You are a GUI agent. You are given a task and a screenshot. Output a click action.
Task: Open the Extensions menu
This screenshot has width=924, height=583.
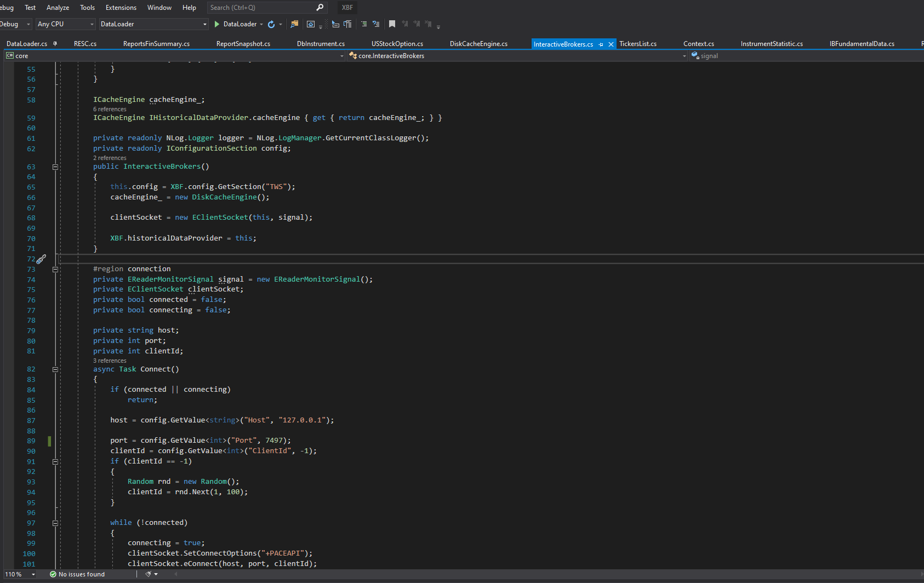point(121,8)
